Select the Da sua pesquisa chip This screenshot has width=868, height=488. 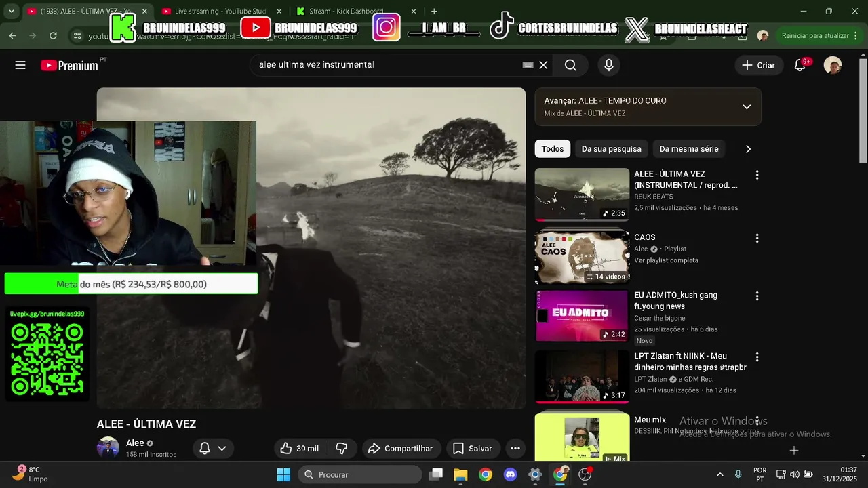[611, 149]
